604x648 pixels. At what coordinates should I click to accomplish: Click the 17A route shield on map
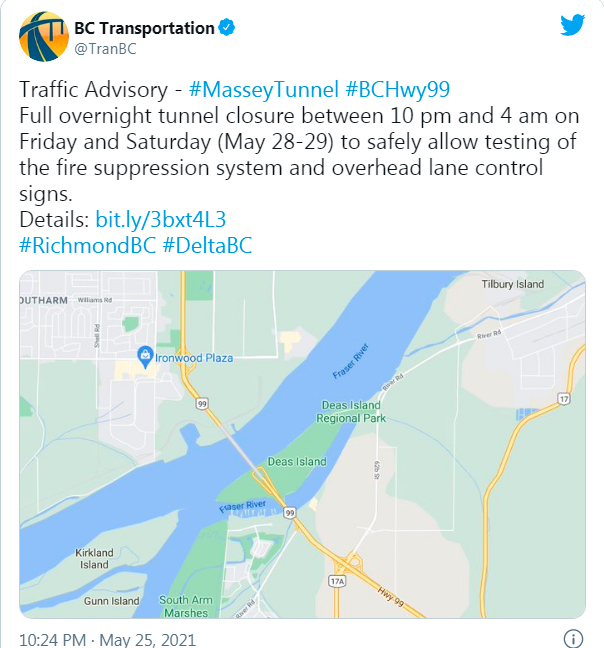pos(337,581)
